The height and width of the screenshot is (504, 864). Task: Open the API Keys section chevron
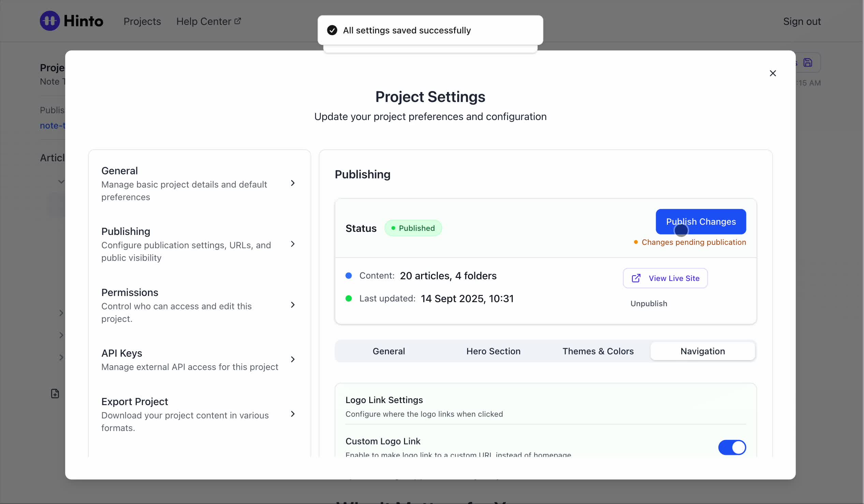coord(293,359)
